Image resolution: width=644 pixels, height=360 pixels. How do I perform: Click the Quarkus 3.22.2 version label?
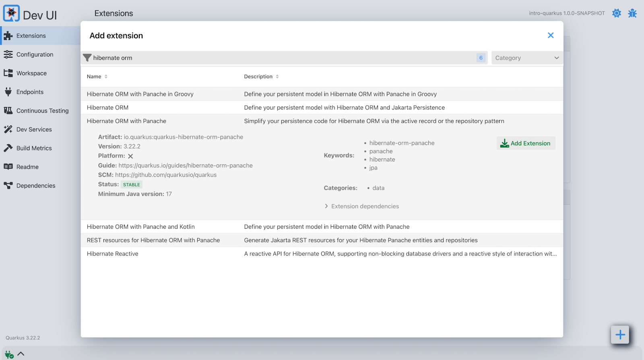tap(23, 338)
